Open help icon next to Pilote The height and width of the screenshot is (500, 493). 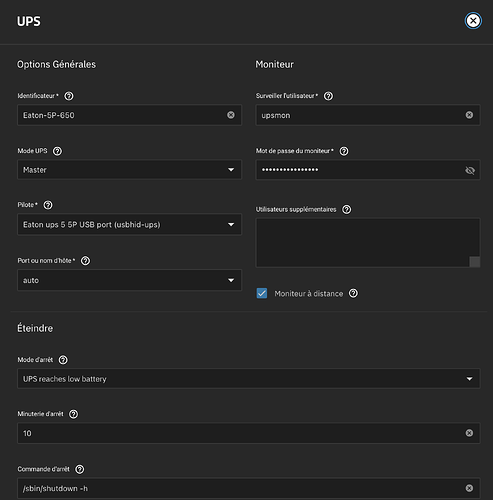click(48, 205)
